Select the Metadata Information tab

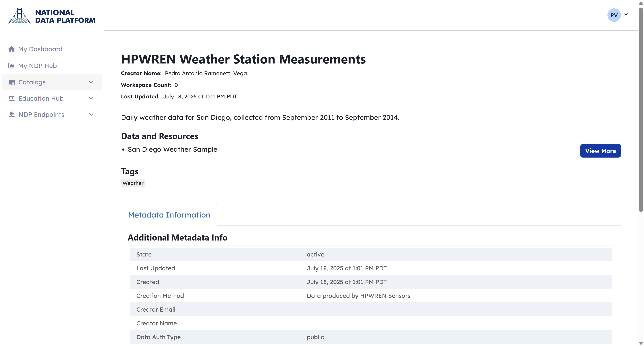click(x=169, y=215)
